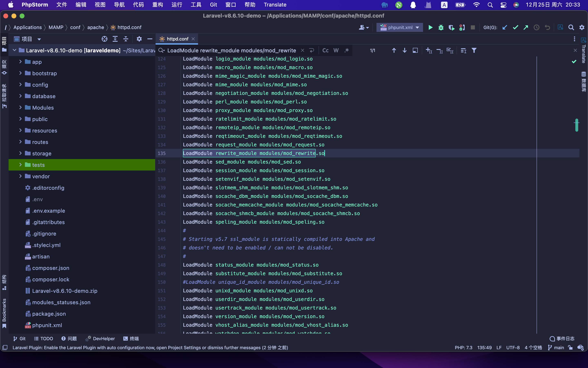Open the Translate menu
This screenshot has width=588, height=368.
tap(275, 5)
